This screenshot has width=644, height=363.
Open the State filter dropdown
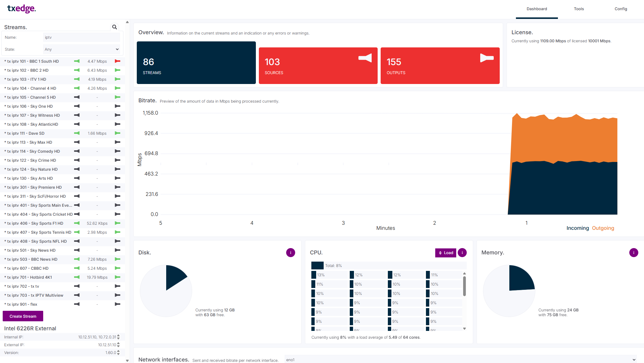point(82,49)
